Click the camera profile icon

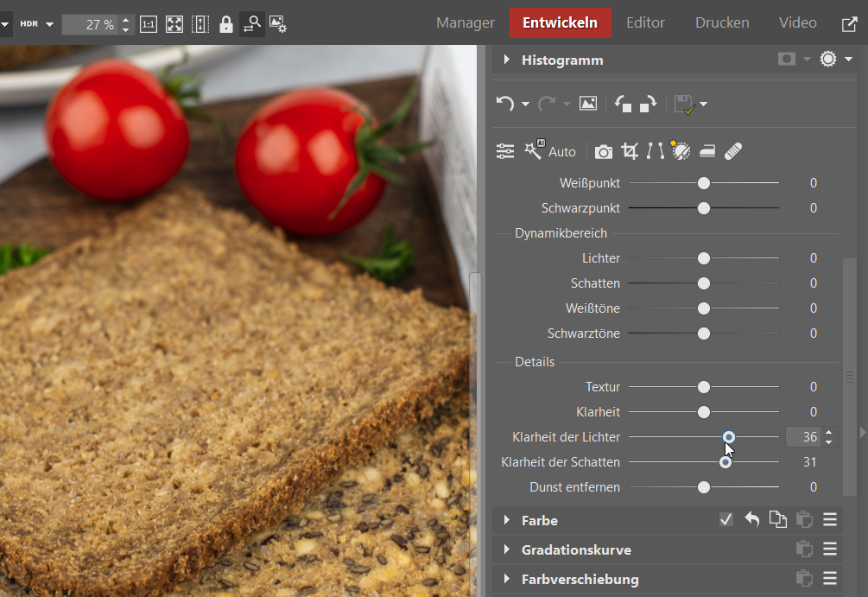(604, 152)
